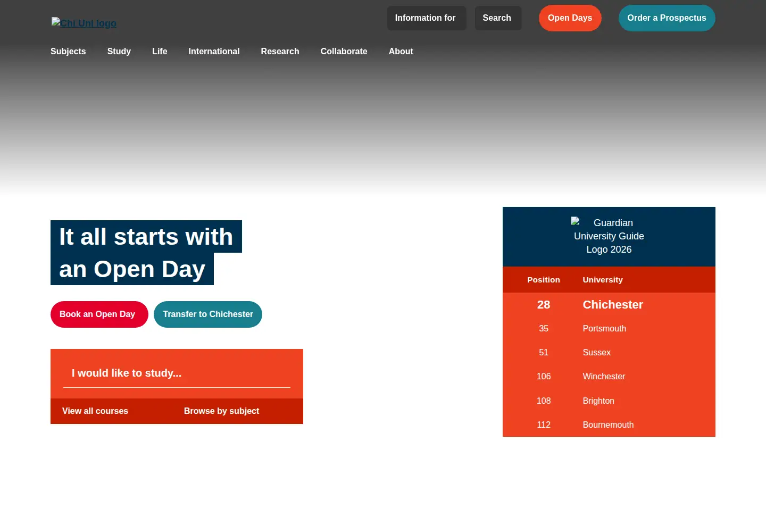
Task: Select the Winchester entry in table
Action: [x=609, y=377]
